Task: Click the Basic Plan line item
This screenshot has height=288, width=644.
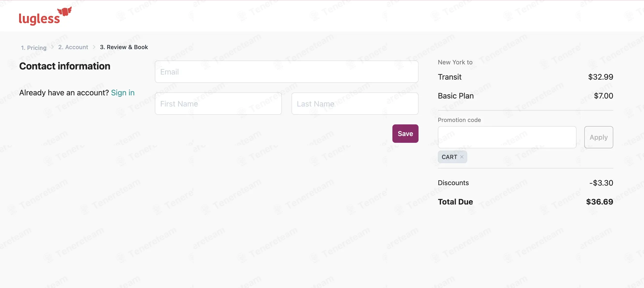Action: click(525, 96)
